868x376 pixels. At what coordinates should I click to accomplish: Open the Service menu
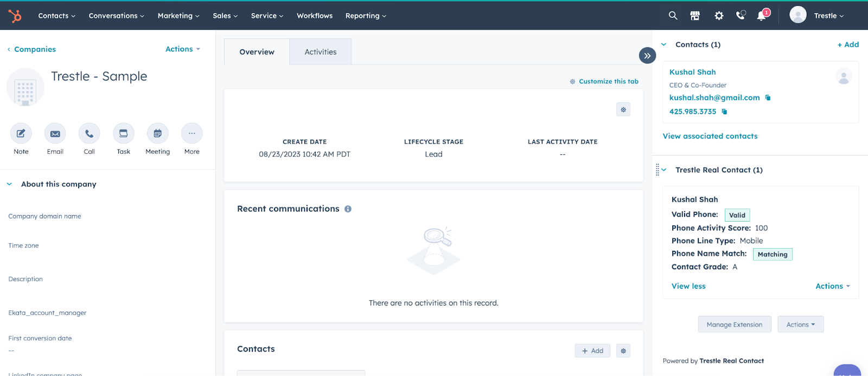(267, 16)
